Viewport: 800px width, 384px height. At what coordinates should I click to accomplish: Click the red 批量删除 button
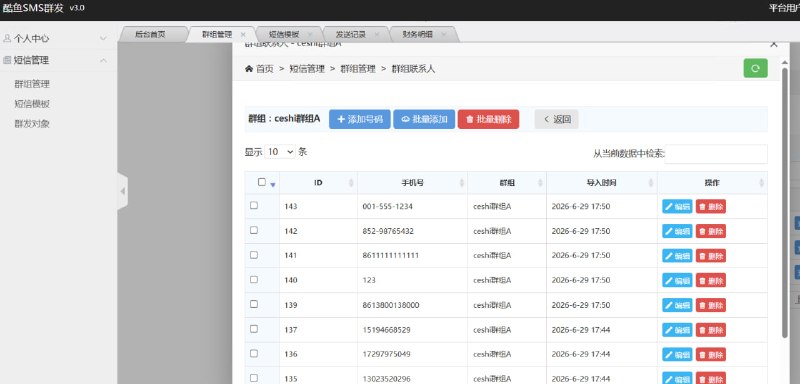coord(488,119)
